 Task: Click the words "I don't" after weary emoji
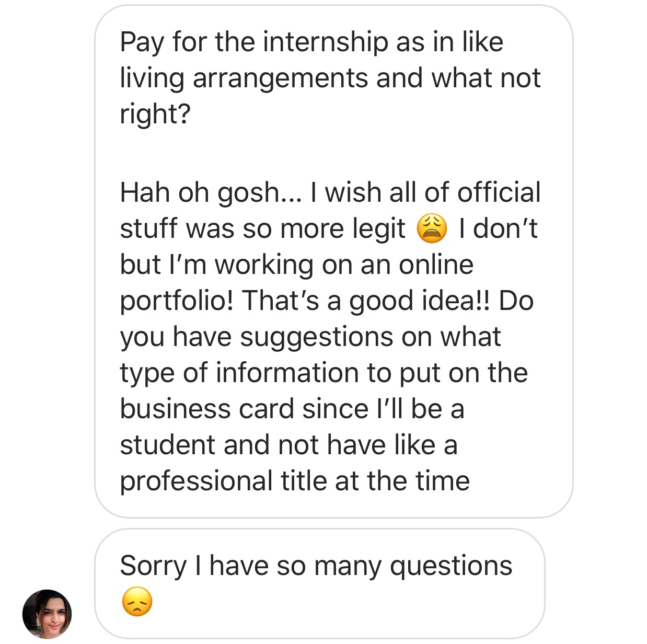(498, 229)
